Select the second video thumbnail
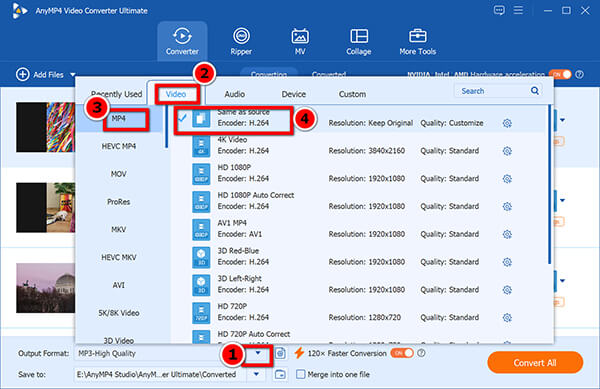Screen dimensions: 600x389 point(46,207)
